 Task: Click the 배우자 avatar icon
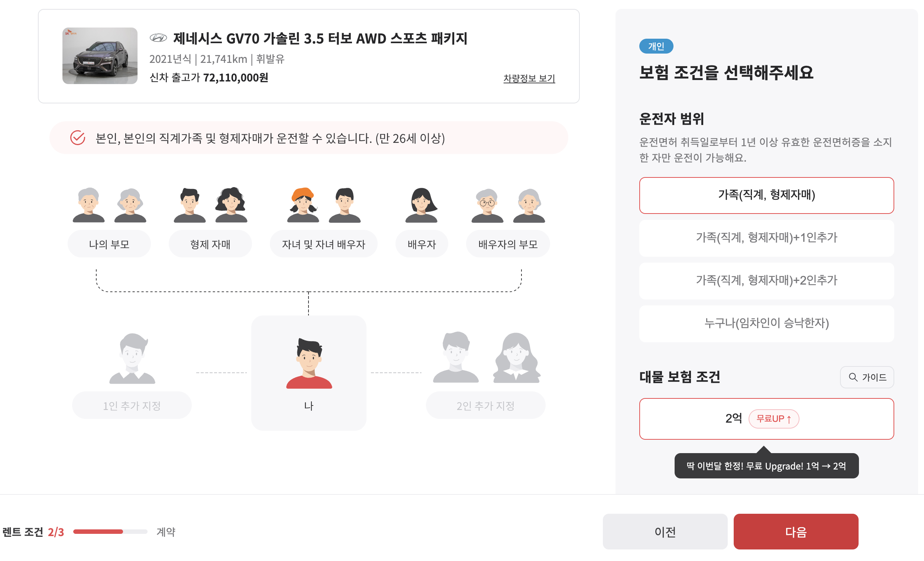tap(421, 205)
